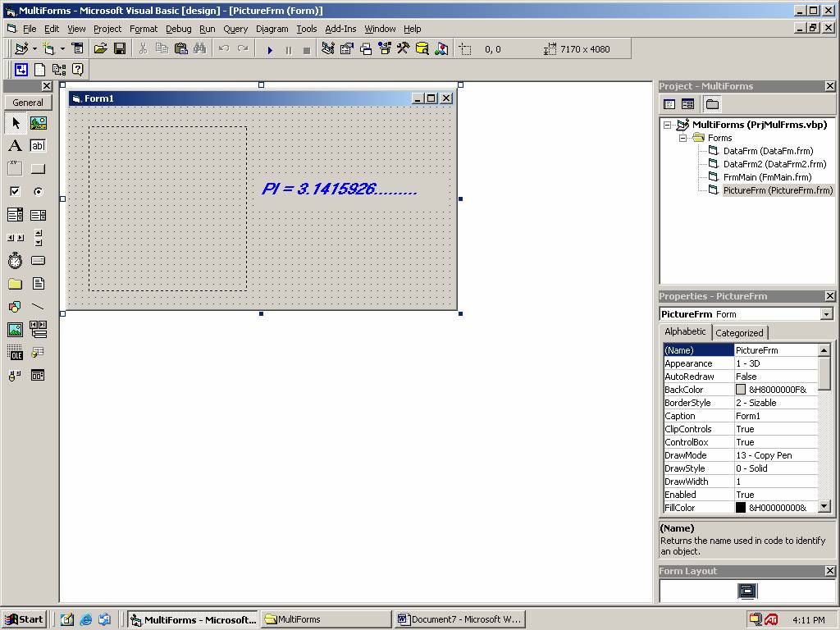Collapse the MultiForms project tree node
This screenshot has height=630, width=840.
(668, 125)
